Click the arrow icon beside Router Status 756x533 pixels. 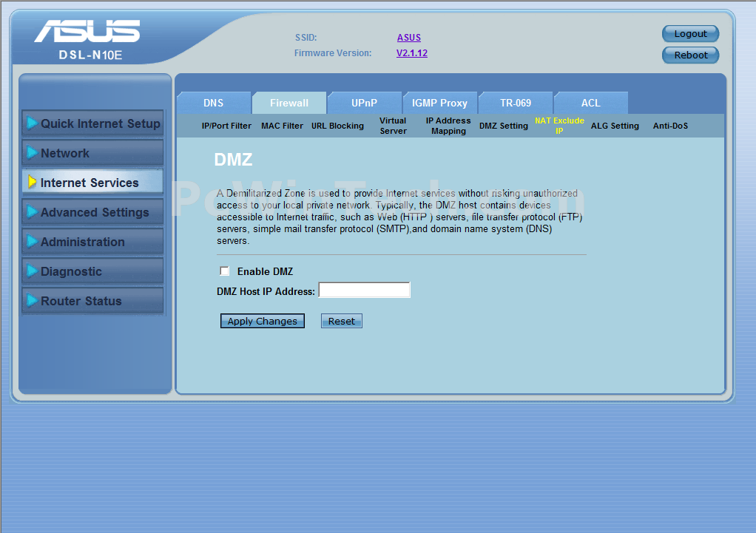click(32, 300)
